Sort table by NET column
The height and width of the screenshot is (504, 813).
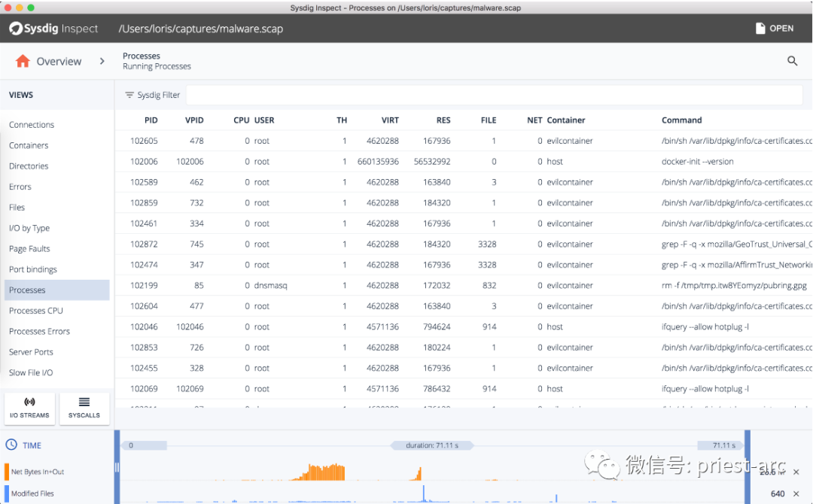pos(534,120)
